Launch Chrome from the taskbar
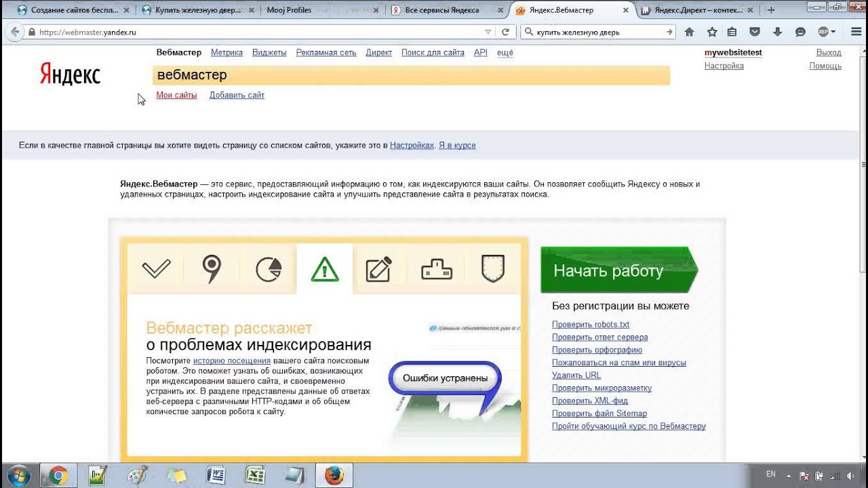The width and height of the screenshot is (868, 488). [x=58, y=476]
